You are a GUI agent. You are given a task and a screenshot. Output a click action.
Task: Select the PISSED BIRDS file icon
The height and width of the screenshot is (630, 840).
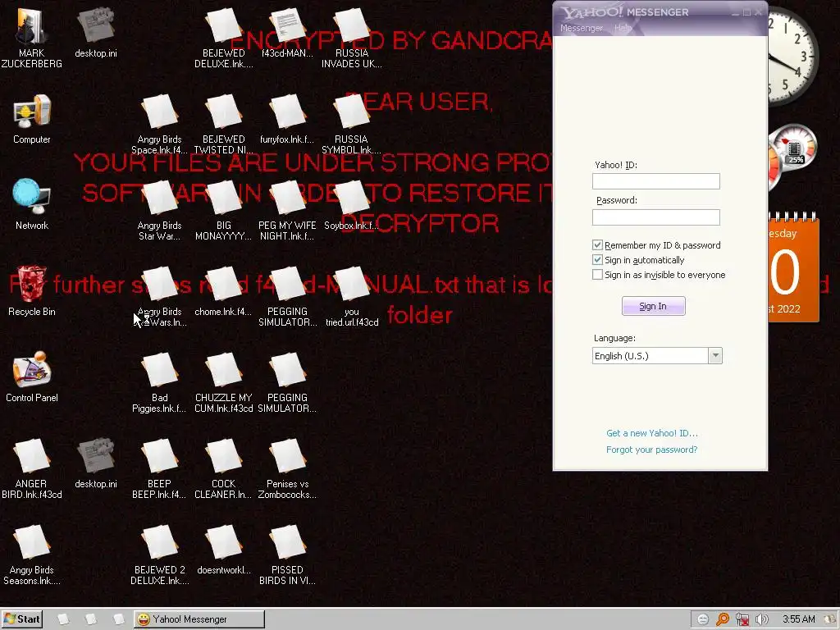[287, 555]
